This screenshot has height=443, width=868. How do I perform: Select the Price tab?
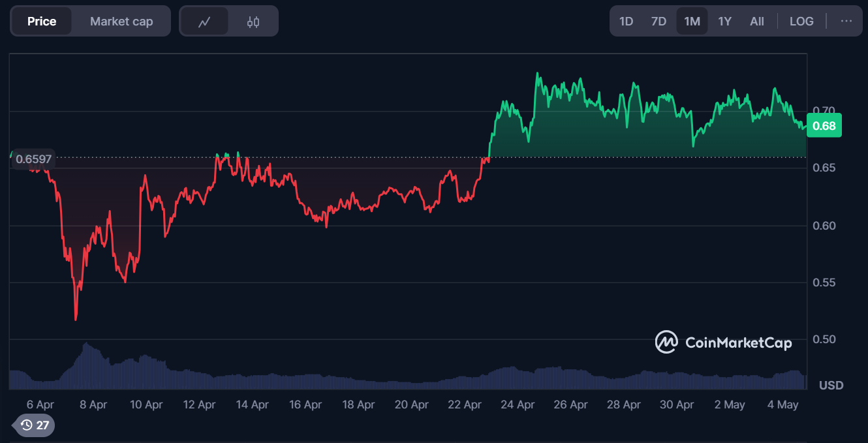(x=42, y=22)
